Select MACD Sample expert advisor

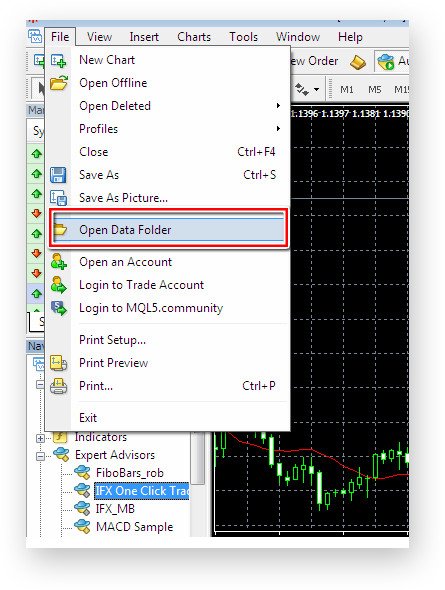[x=134, y=526]
